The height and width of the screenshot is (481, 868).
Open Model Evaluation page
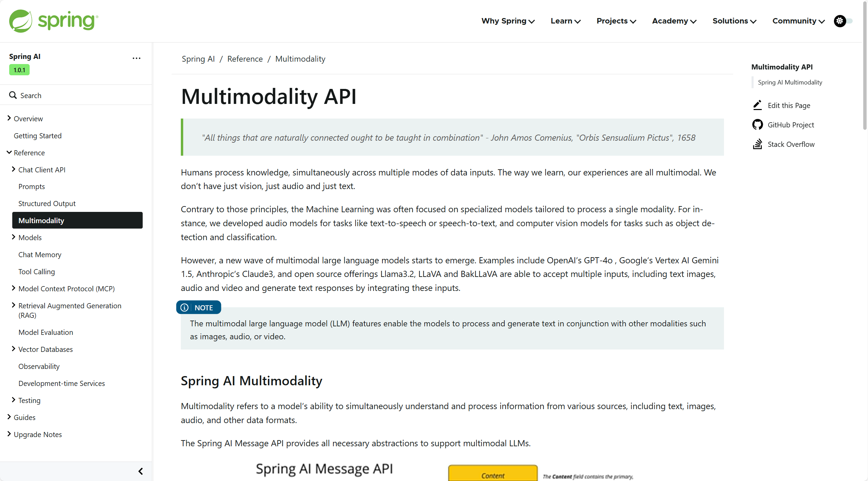(46, 332)
